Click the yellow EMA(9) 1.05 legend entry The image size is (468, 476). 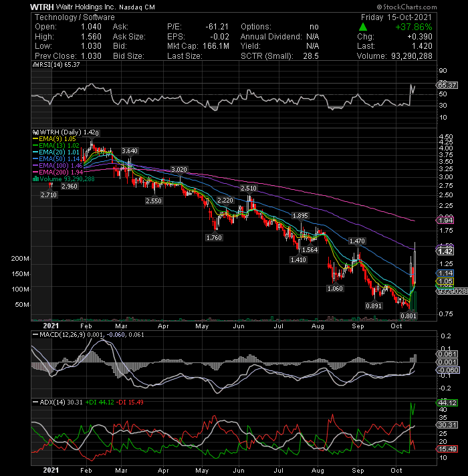coord(55,139)
